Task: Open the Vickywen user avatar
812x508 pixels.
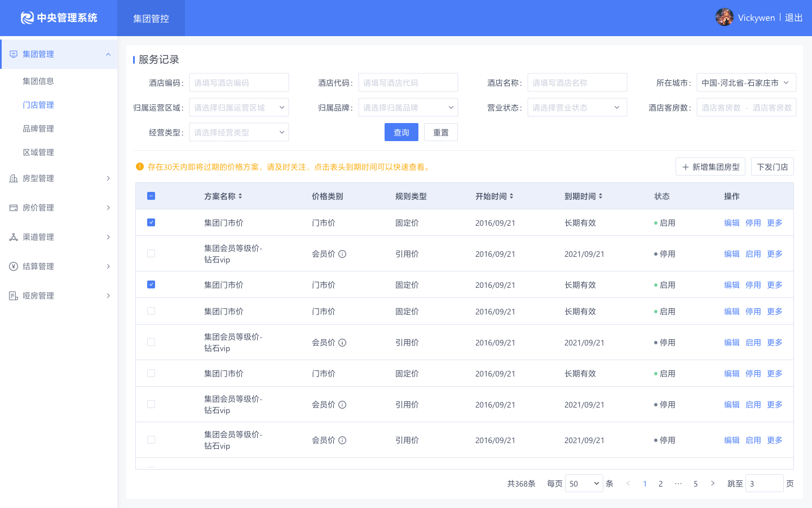Action: [x=725, y=17]
